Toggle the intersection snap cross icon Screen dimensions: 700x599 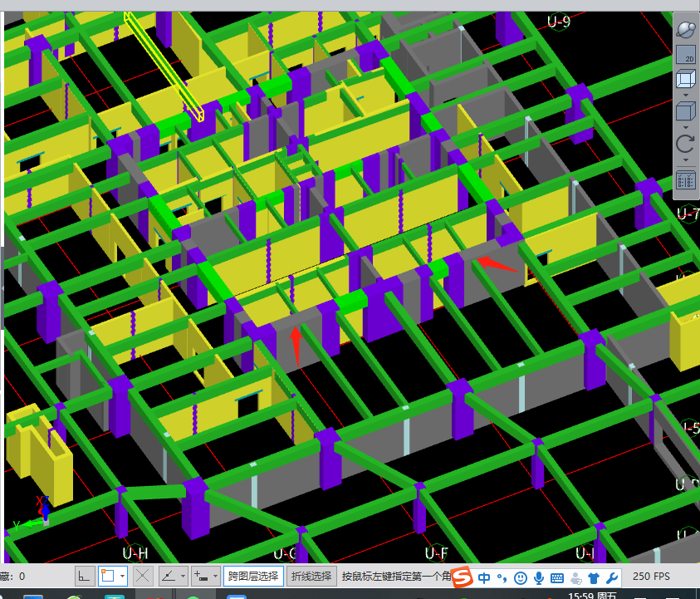143,577
